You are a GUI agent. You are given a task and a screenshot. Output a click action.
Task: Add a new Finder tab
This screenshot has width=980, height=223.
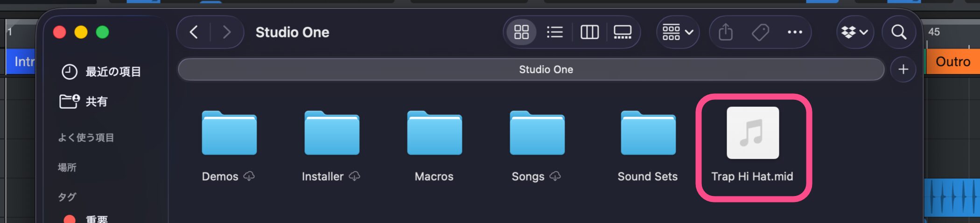tap(903, 70)
